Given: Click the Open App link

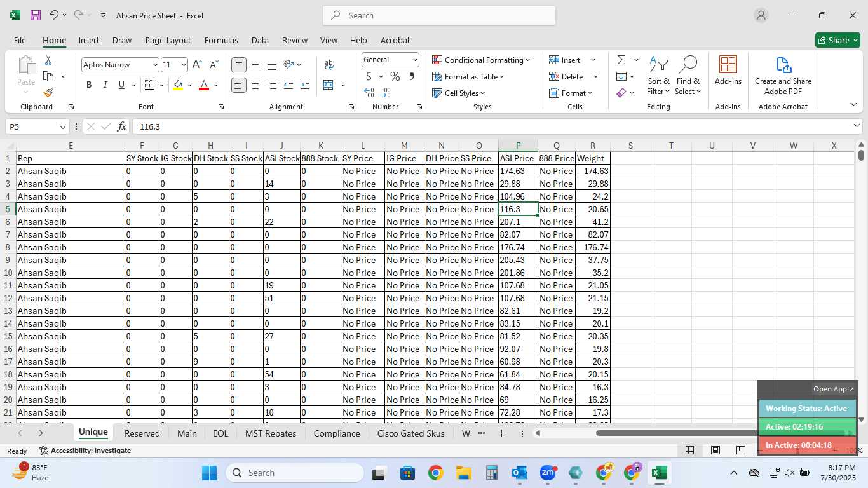Looking at the screenshot, I should pos(834,389).
